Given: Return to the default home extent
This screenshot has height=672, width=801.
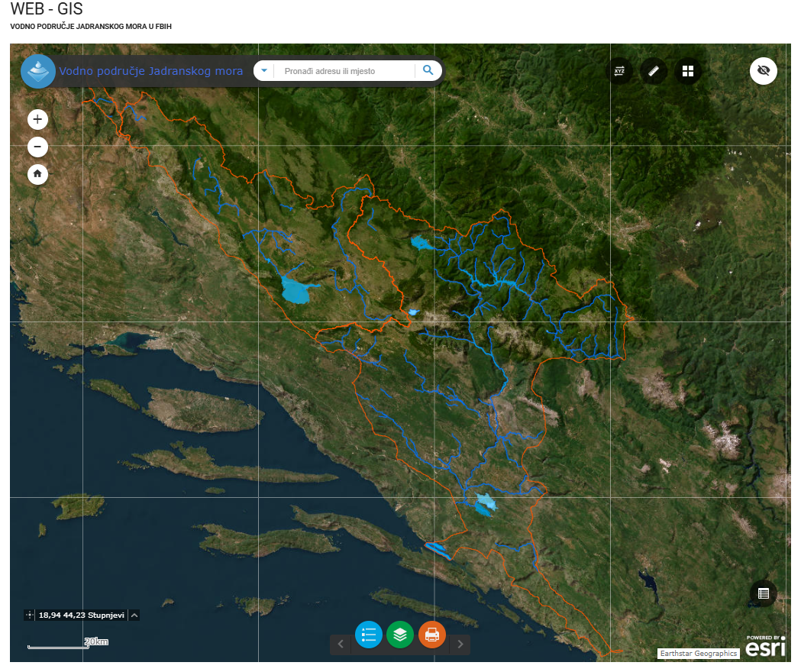Looking at the screenshot, I should (37, 174).
